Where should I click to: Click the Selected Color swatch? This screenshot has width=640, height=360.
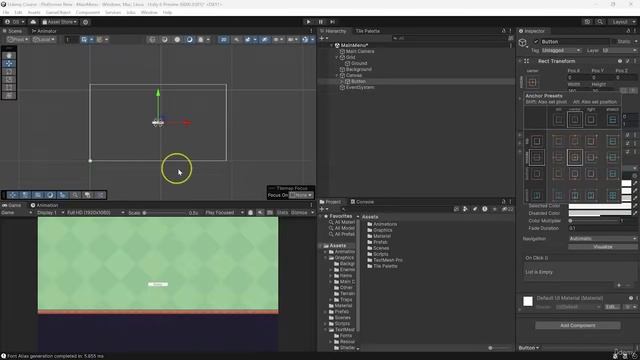pos(600,206)
